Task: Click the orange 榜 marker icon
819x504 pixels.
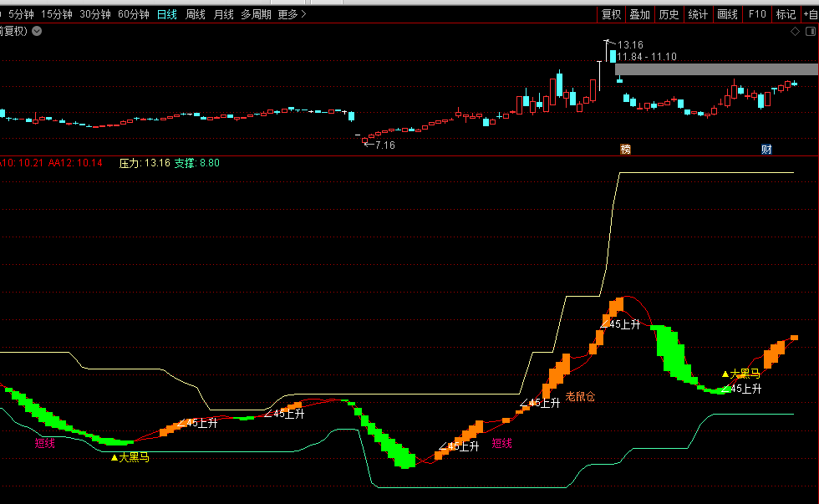Action: click(625, 149)
